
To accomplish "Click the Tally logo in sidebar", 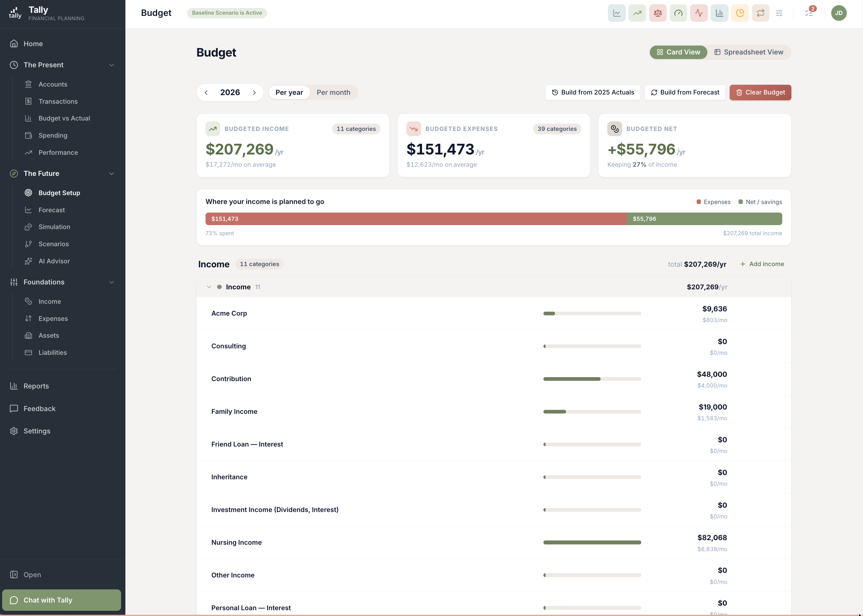I will click(15, 13).
